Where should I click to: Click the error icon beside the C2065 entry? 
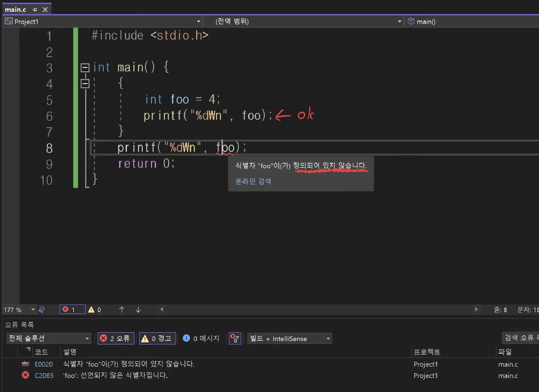(x=25, y=375)
